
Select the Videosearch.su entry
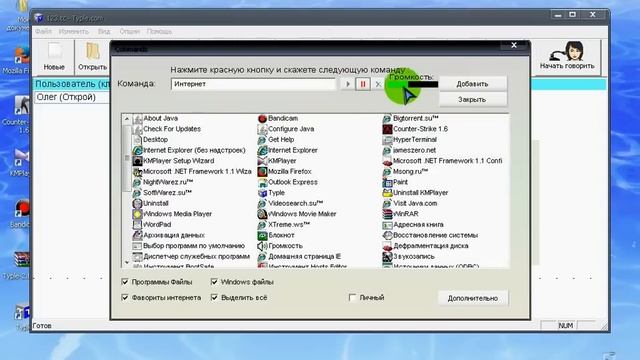pos(290,203)
